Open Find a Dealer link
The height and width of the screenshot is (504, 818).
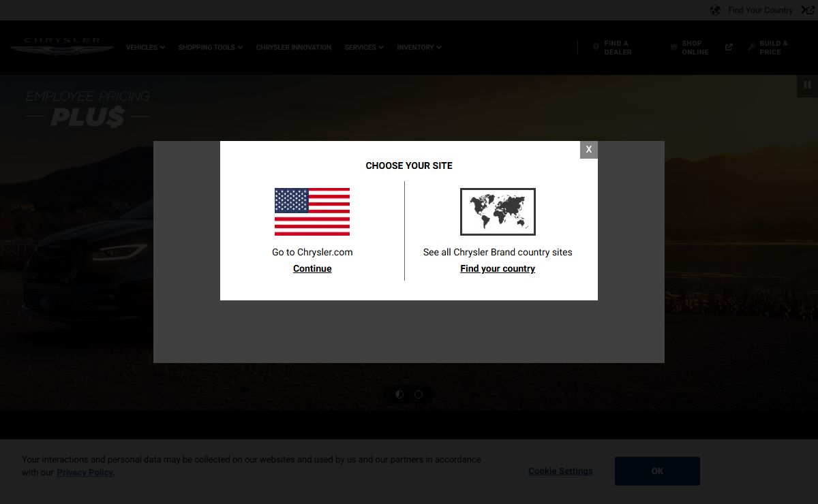(x=618, y=48)
